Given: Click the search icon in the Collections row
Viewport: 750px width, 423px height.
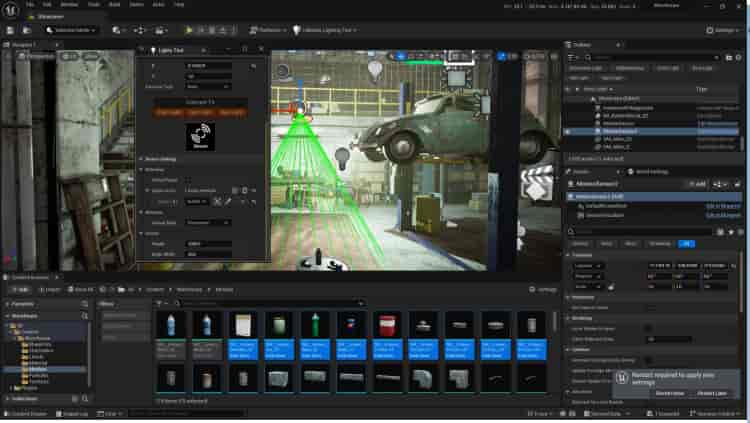Looking at the screenshot, I should pyautogui.click(x=85, y=399).
